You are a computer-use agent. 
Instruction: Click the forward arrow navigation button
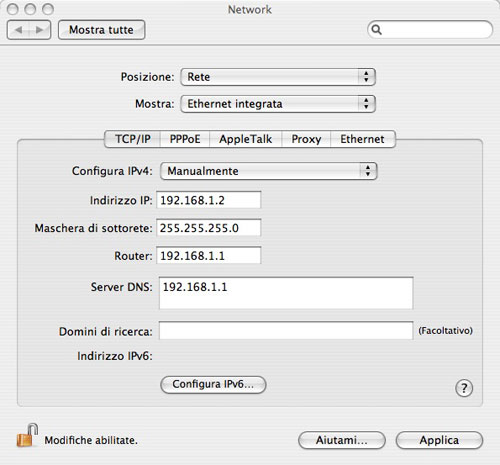(x=40, y=30)
